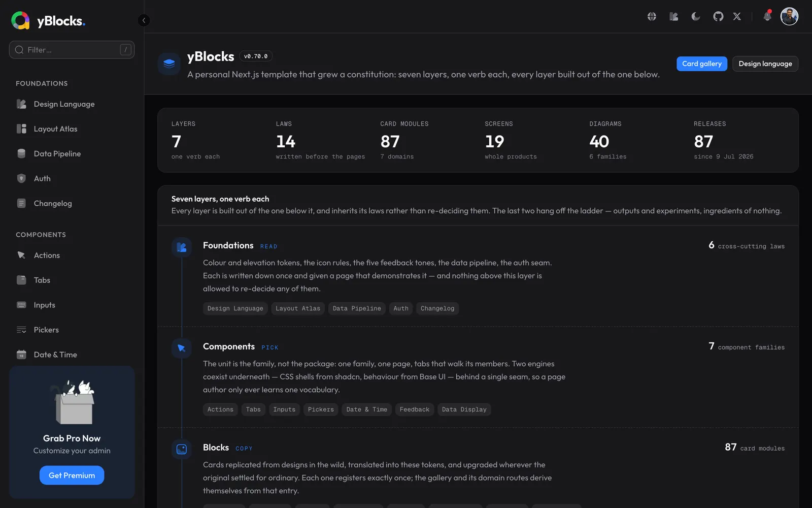Open the language globe icon in header

click(x=652, y=17)
